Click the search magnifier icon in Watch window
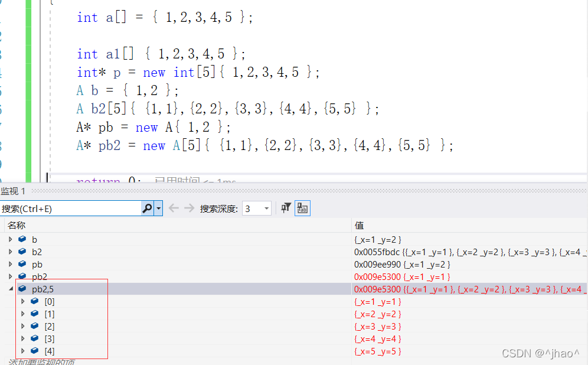This screenshot has height=365, width=588. [147, 208]
